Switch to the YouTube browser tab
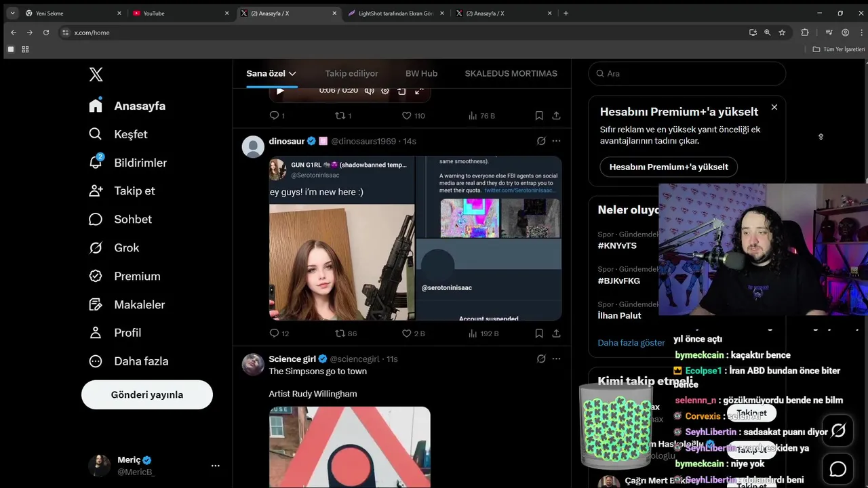 (x=179, y=13)
